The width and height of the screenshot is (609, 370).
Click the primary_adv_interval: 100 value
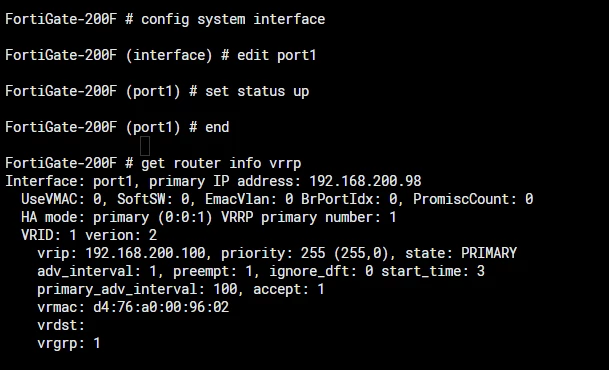[x=137, y=289]
